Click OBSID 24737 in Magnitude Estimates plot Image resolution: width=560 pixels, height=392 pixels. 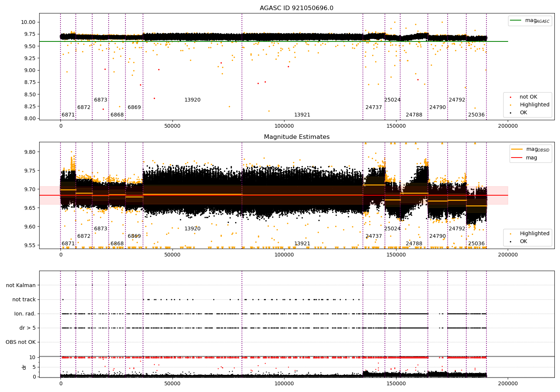click(374, 236)
